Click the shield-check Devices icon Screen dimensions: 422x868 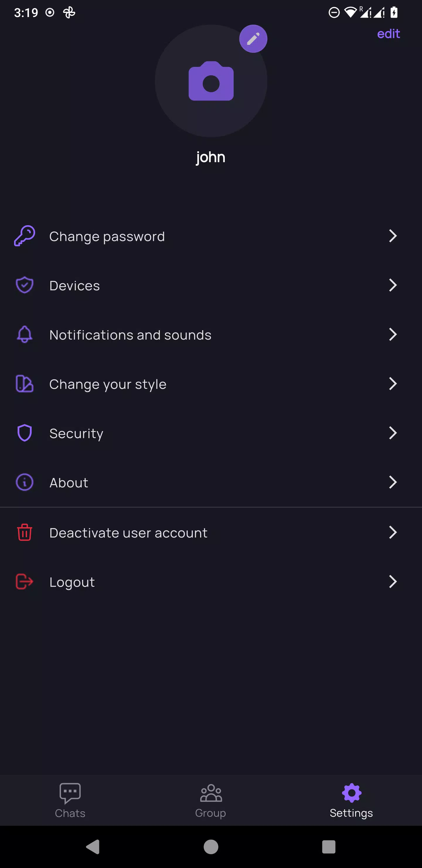25,285
